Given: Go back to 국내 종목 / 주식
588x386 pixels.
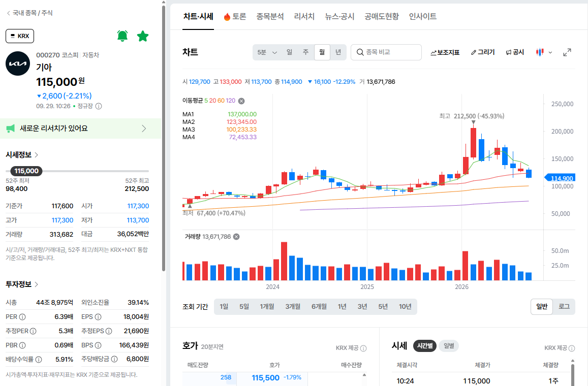Looking at the screenshot, I should (x=29, y=13).
